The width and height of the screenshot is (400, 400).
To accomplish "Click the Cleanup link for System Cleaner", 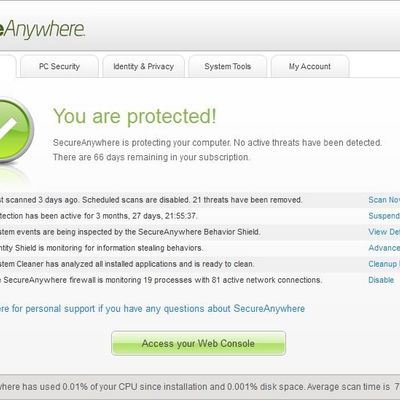I will point(384,264).
